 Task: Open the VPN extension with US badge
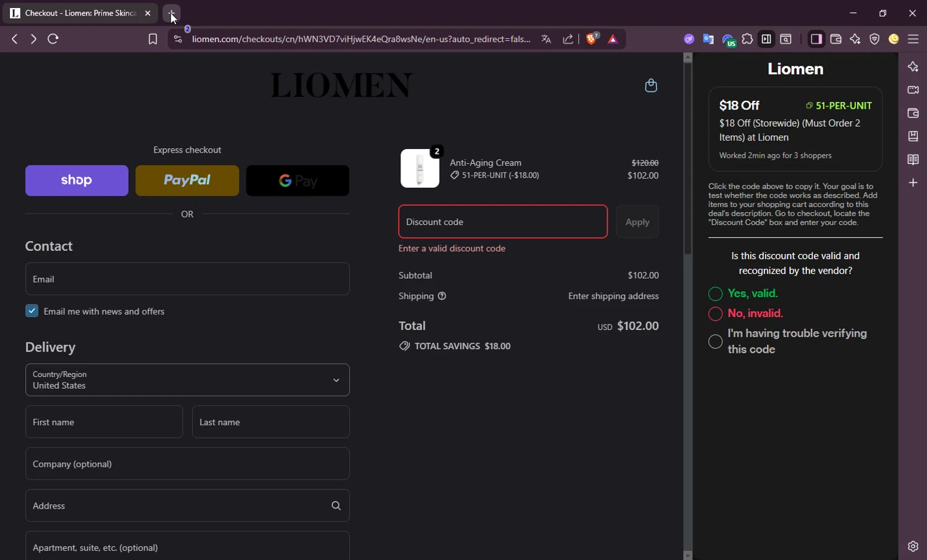coord(728,40)
